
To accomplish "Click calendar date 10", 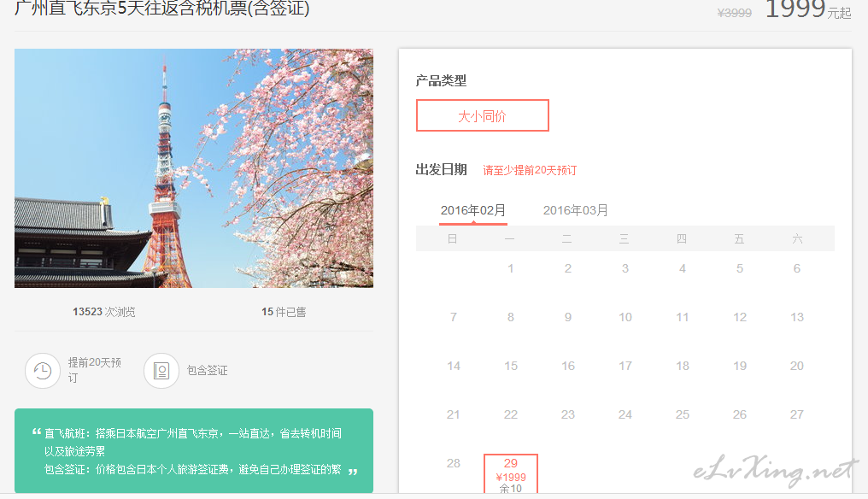I will [625, 317].
